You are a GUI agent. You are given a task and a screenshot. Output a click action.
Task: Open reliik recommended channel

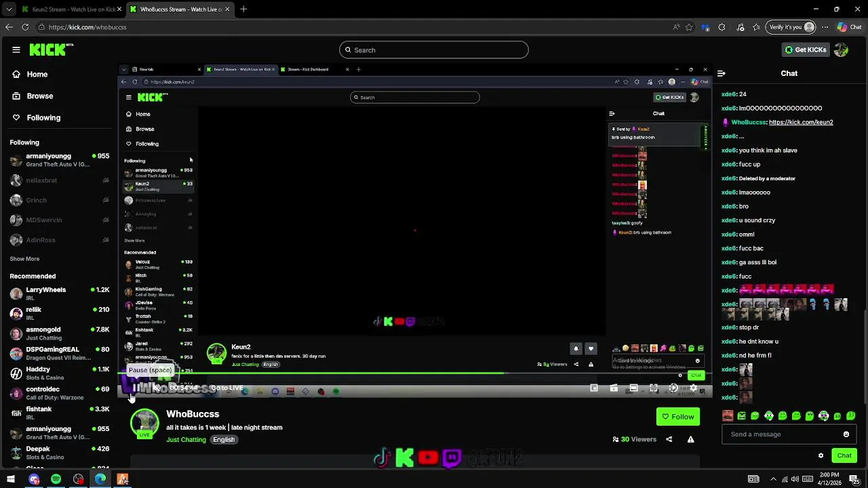[x=60, y=313]
